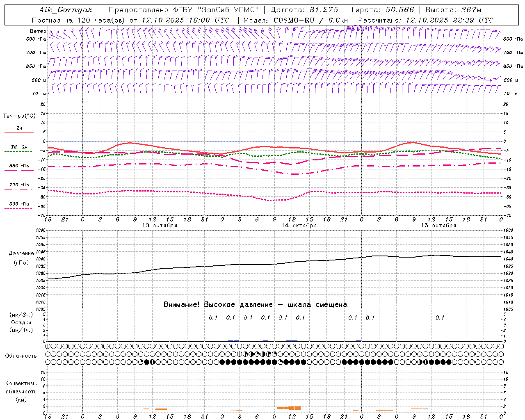Click the date label 14 октября
This screenshot has width=525, height=420.
[x=299, y=226]
